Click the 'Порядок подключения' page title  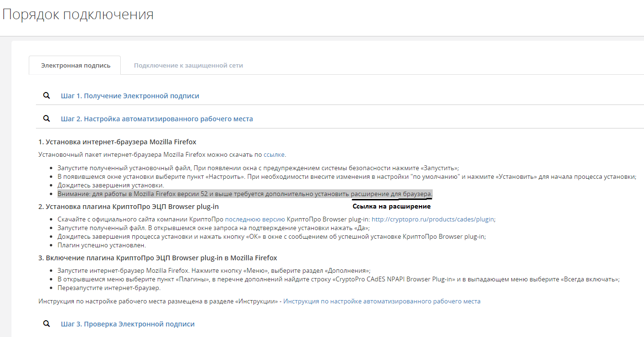pyautogui.click(x=78, y=14)
